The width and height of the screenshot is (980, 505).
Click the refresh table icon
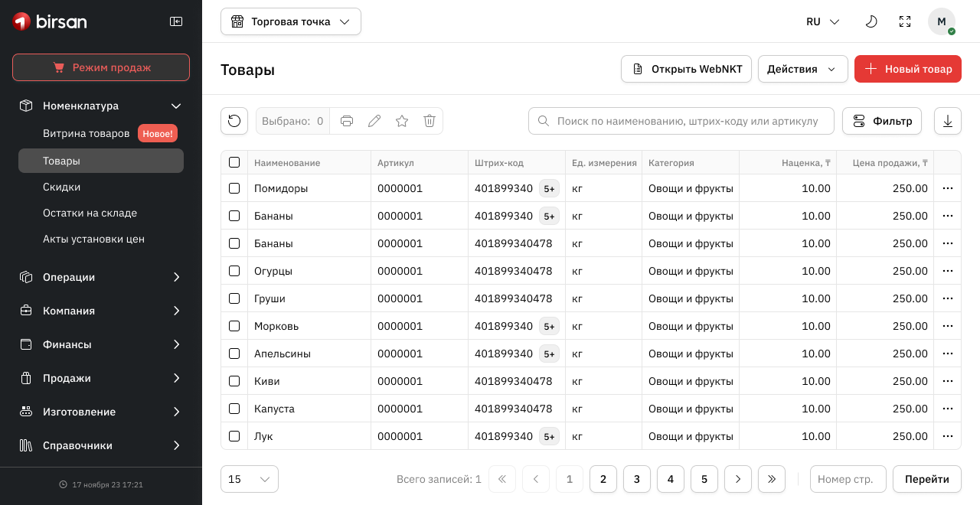234,121
